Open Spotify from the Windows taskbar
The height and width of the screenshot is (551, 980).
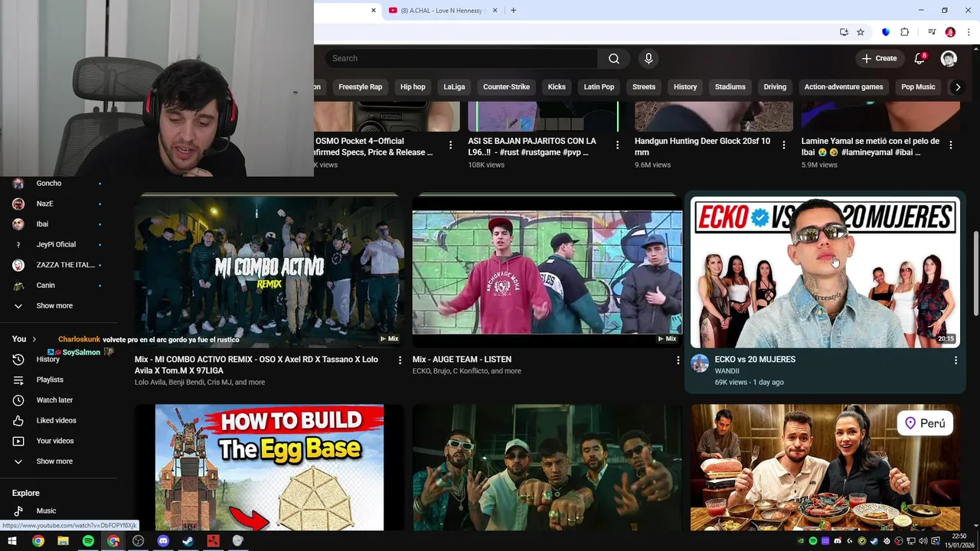tap(88, 541)
